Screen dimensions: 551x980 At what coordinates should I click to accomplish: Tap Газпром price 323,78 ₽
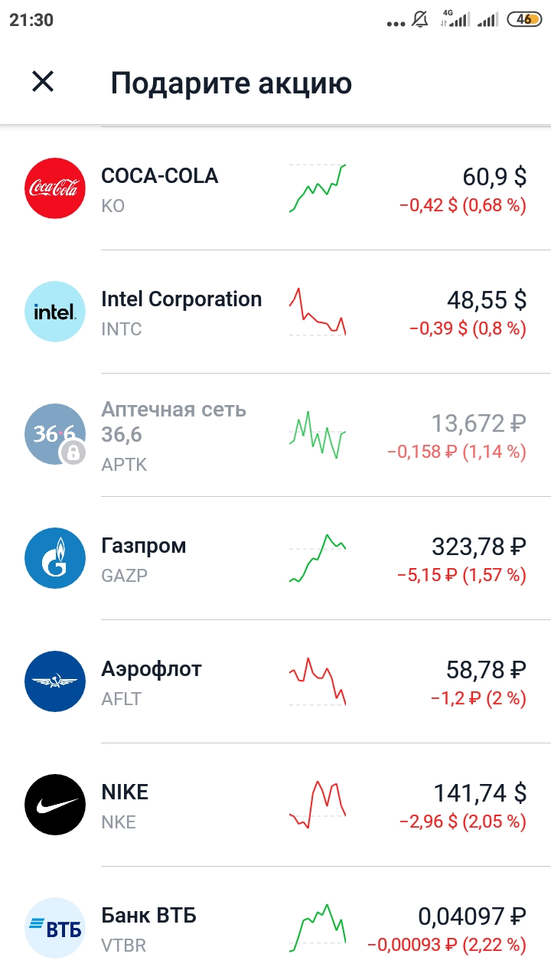click(479, 547)
